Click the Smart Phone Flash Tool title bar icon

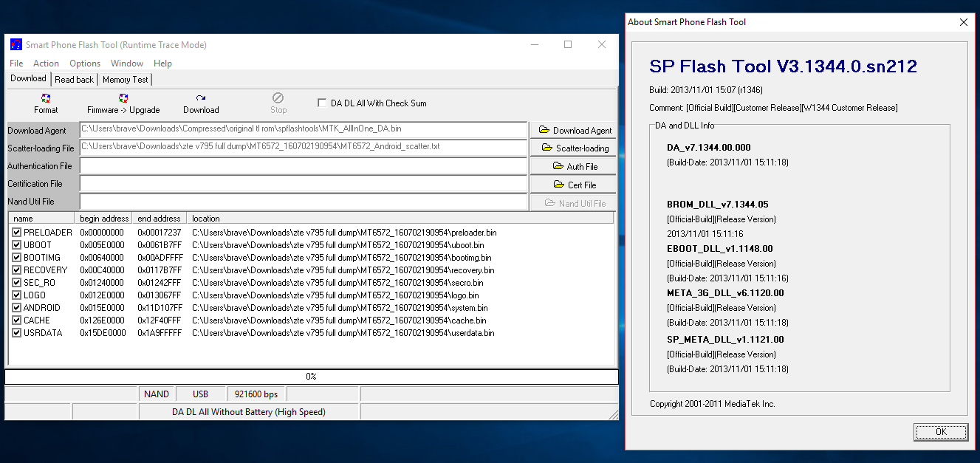[x=16, y=44]
